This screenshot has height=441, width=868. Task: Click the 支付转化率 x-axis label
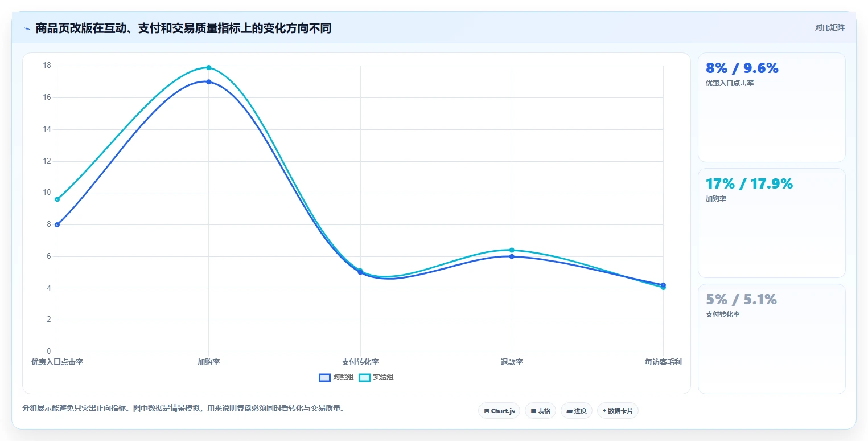click(360, 362)
